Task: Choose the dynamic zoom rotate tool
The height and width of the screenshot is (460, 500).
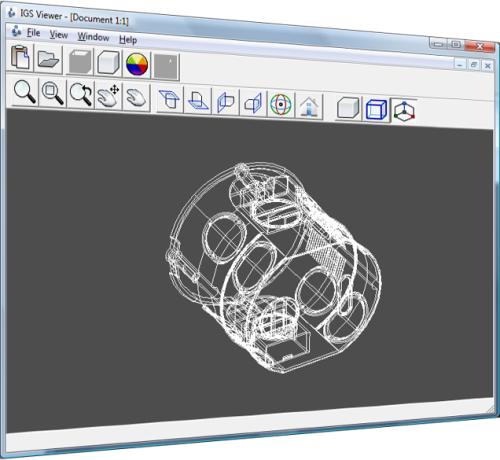Action: [81, 95]
